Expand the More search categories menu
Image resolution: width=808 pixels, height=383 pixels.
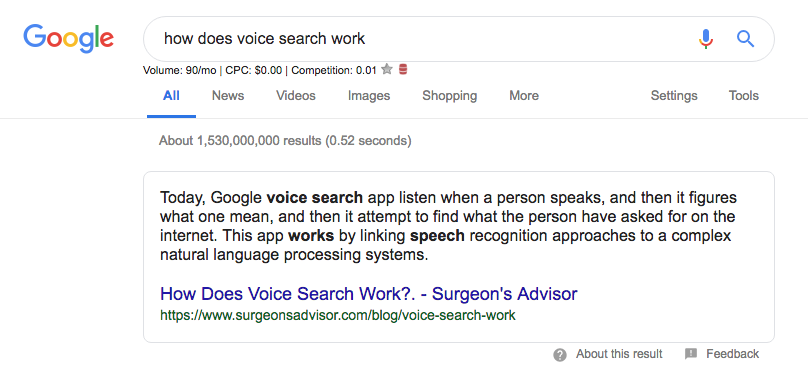[524, 96]
